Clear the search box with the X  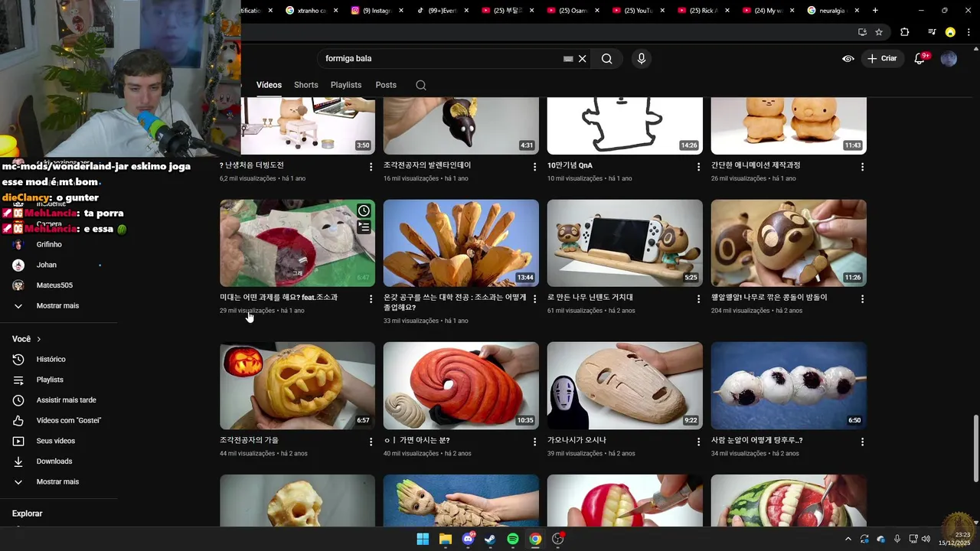click(583, 58)
